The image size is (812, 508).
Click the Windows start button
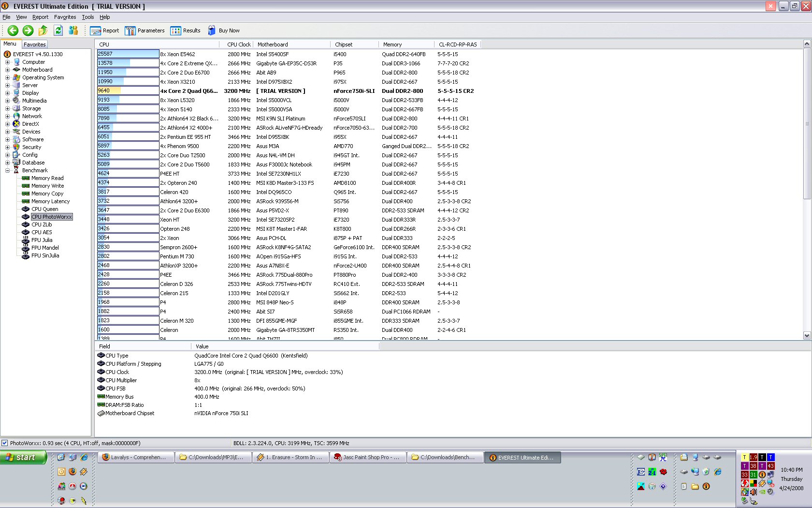tap(24, 457)
